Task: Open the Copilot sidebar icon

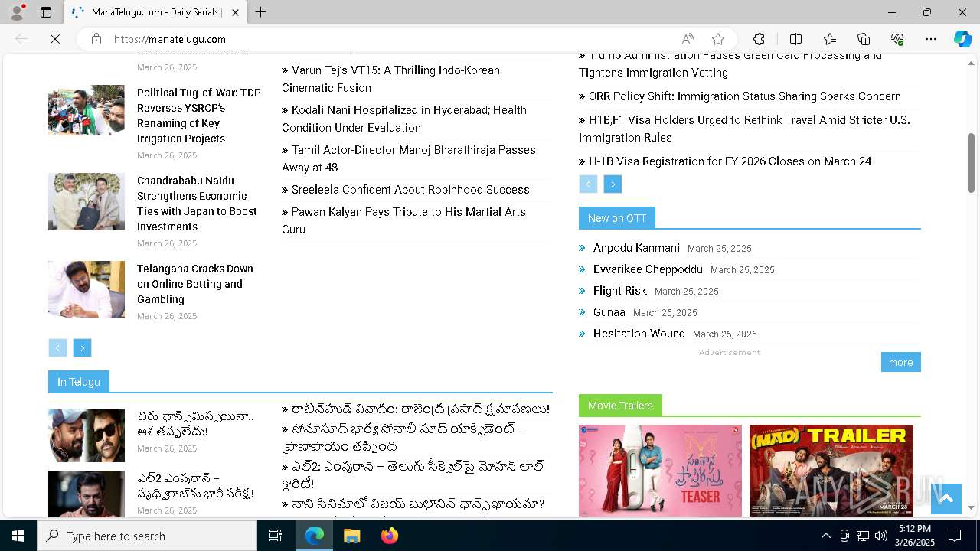Action: coord(962,39)
